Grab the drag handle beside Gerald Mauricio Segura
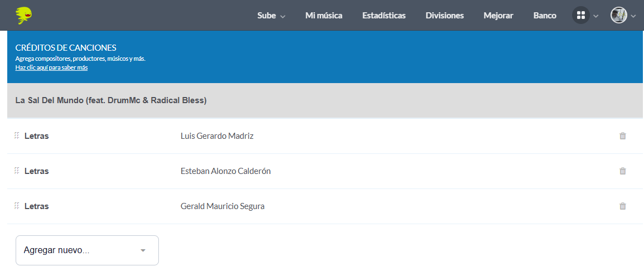 coord(17,206)
